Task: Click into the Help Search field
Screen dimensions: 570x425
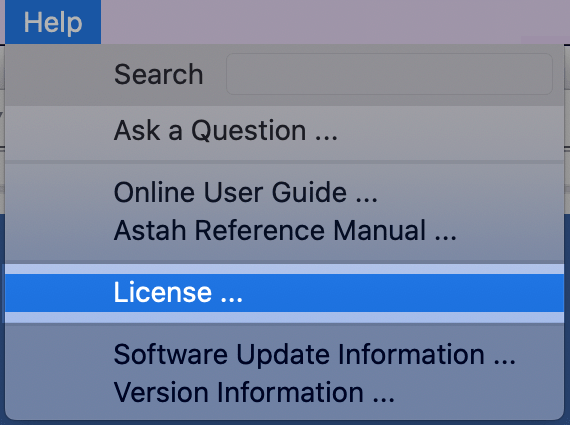Action: click(389, 74)
